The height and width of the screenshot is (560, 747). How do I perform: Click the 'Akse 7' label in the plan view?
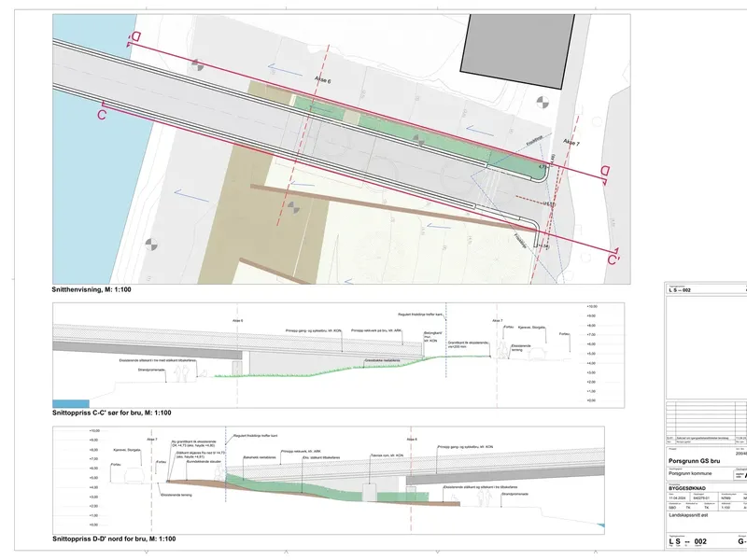(571, 142)
